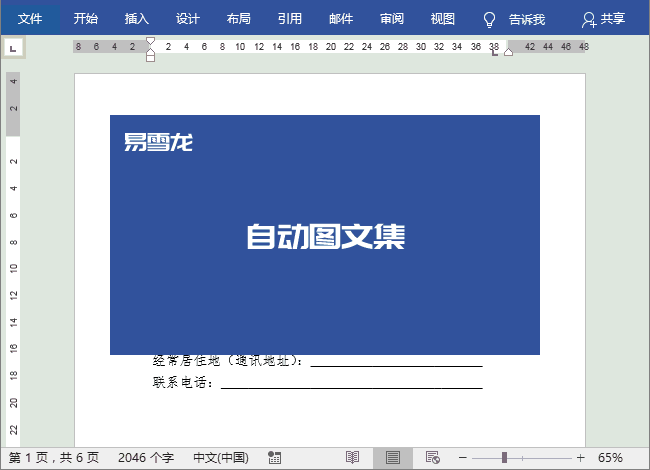Screen dimensions: 650x470
Task: Click the 经常居住地 (通讯地址) line
Action: 318,361
